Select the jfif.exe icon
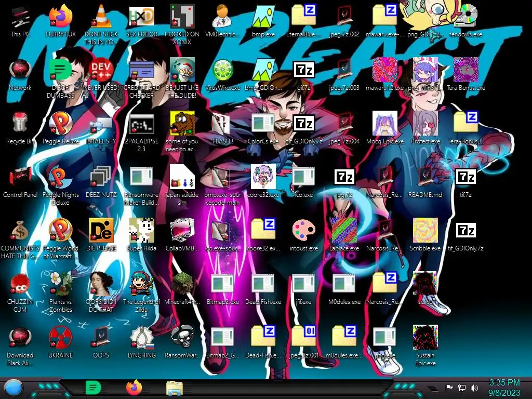Image resolution: width=532 pixels, height=399 pixels. coord(303,289)
